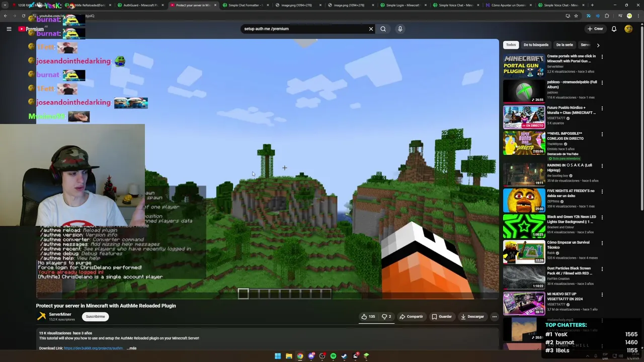Open the browser extensions puzzle icon
The image size is (644, 362).
point(607,16)
